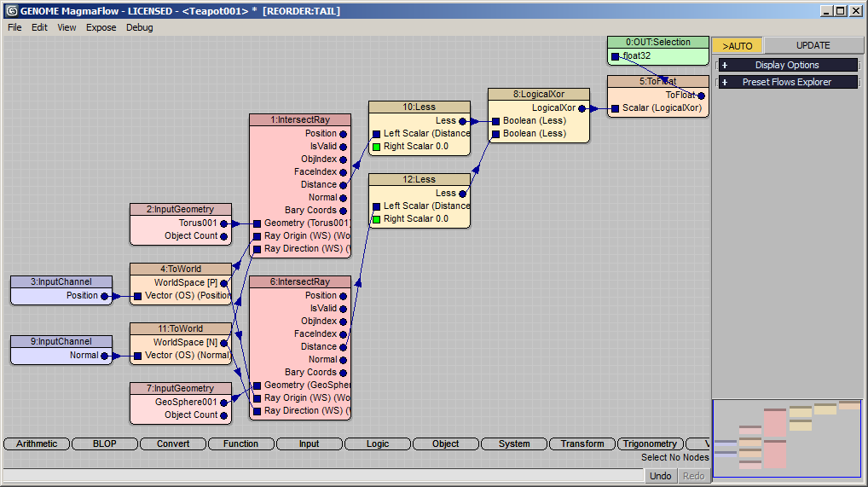
Task: Open the Edit menu
Action: pos(39,27)
